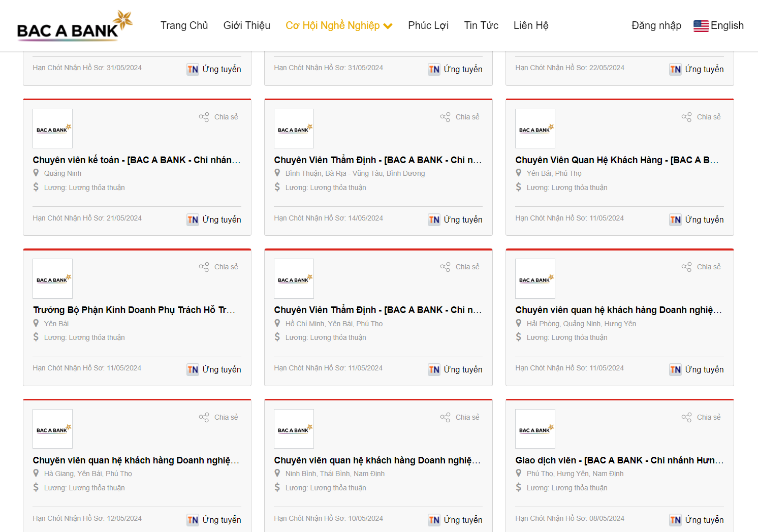
Task: Click TN apply icon for Quan Hệ Khách Hàng, Yên Bái, Phú Thọ
Action: [x=675, y=220]
